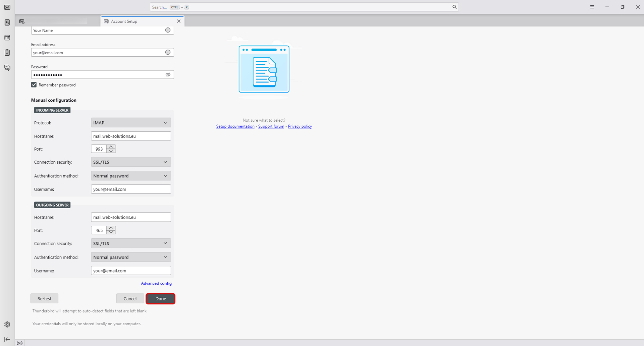Open Settings gear icon
Screen dimensions: 644x346
(x=7, y=324)
